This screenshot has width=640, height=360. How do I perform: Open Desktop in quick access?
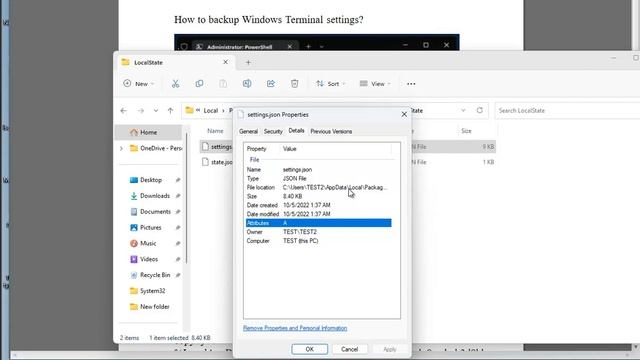[151, 180]
